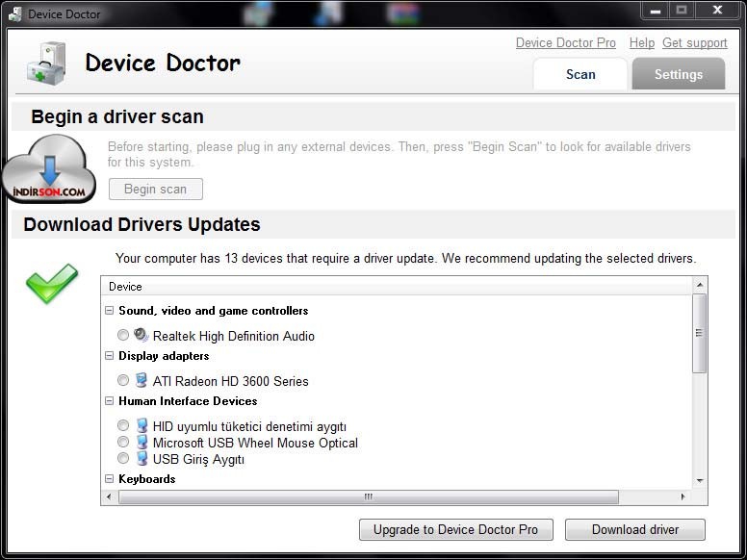Image resolution: width=747 pixels, height=560 pixels.
Task: Click Upgrade to Device Doctor Pro button
Action: (456, 529)
